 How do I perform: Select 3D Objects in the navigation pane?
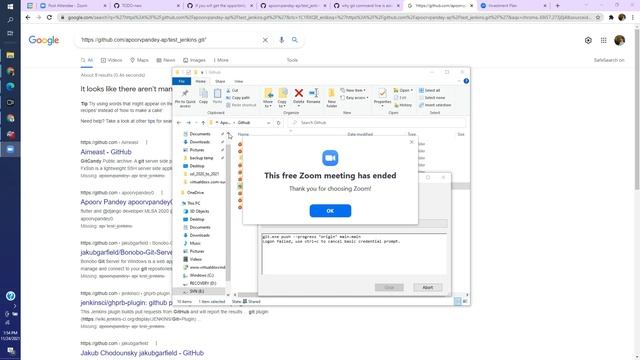[199, 211]
